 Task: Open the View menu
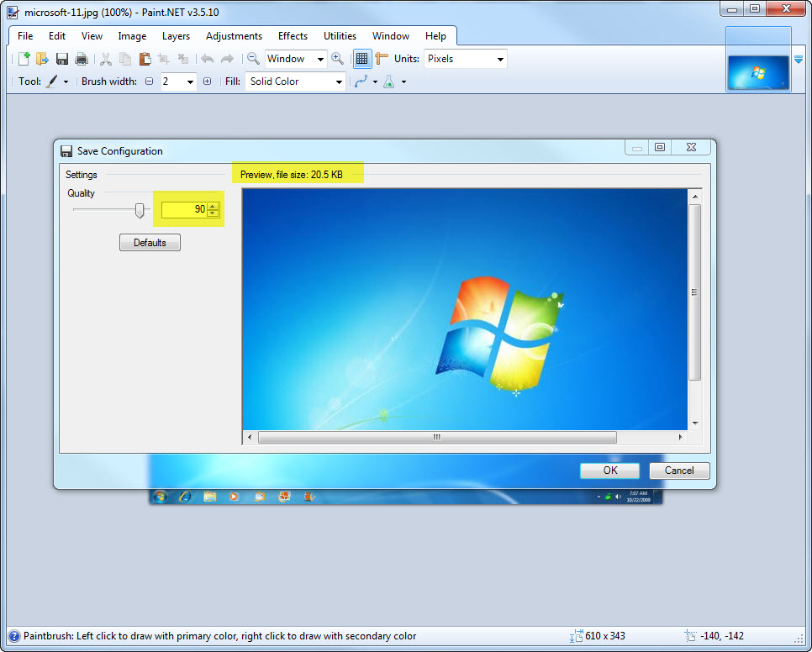click(x=92, y=35)
